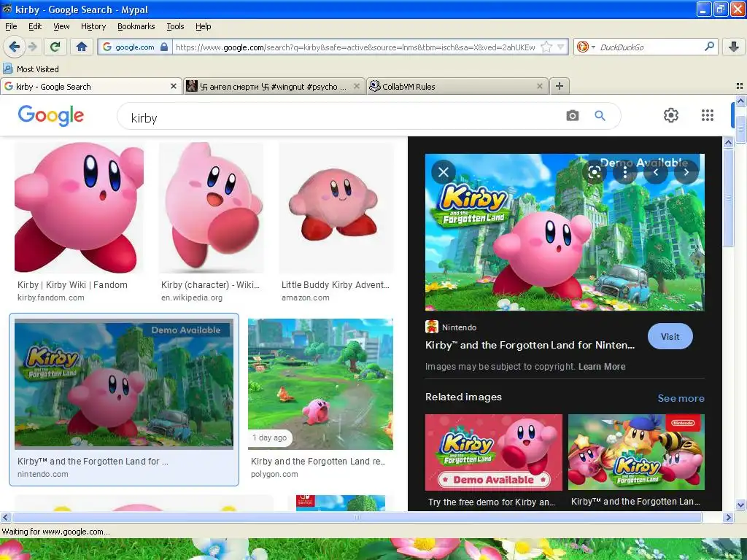Open the Downloads arrow icon

(x=734, y=47)
